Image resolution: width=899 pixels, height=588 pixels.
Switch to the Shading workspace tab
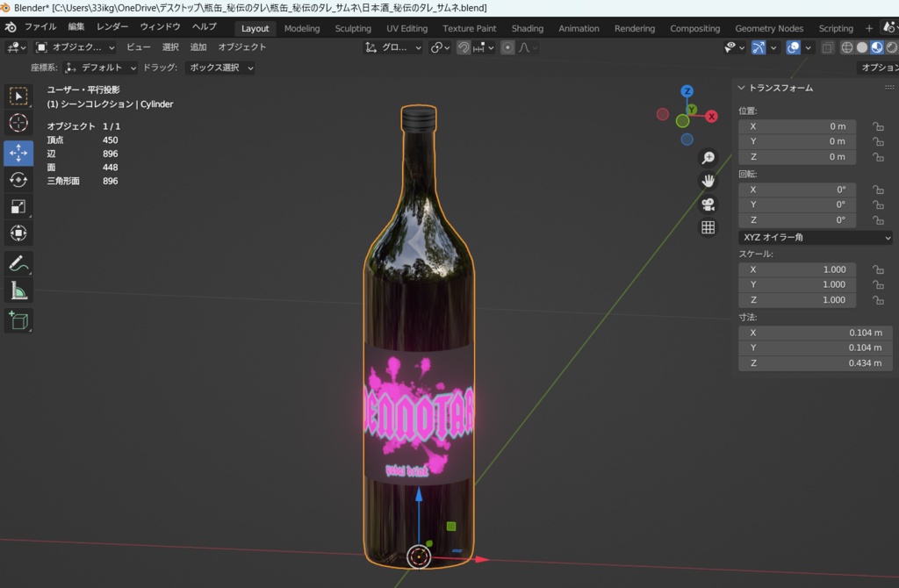(x=528, y=28)
